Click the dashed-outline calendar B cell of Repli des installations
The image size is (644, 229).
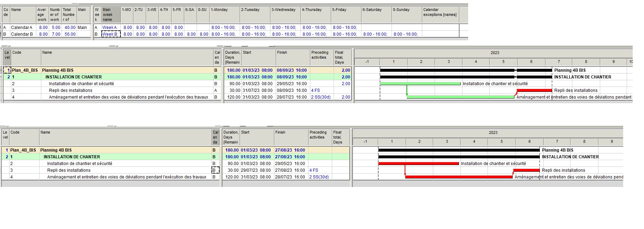(x=215, y=170)
